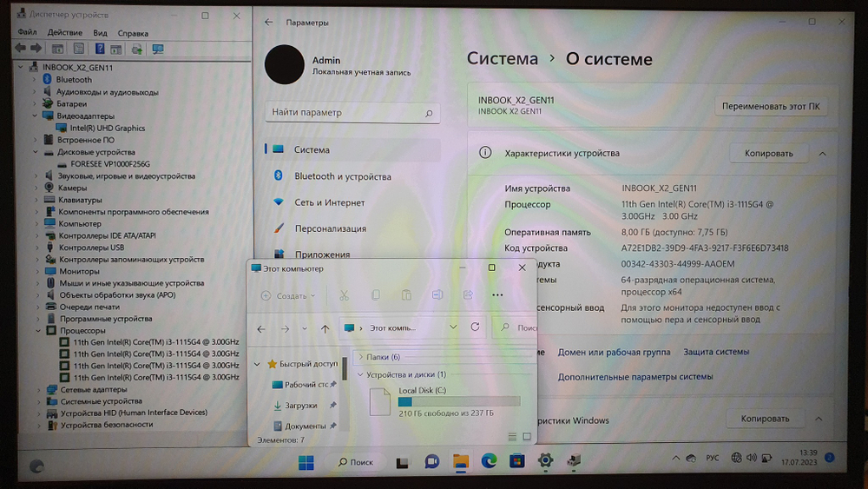The image size is (868, 489).
Task: Open the Действие menu in Device Manager
Action: tap(65, 33)
